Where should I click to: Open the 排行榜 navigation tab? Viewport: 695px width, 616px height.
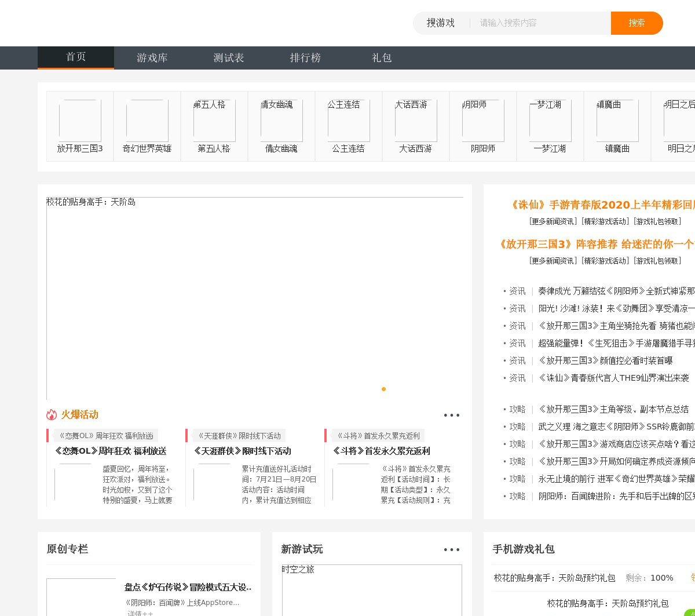(x=305, y=58)
